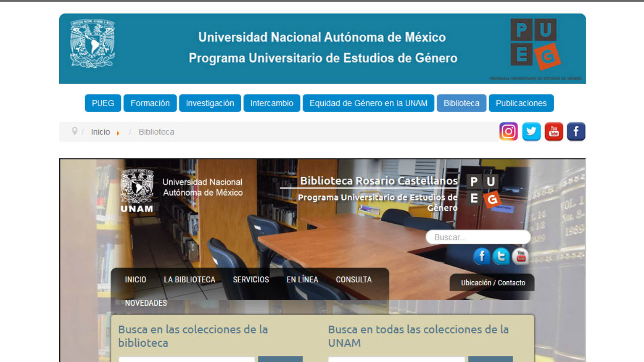Open the red YouTube icon near breadcrumb
Image resolution: width=644 pixels, height=362 pixels.
click(x=554, y=131)
